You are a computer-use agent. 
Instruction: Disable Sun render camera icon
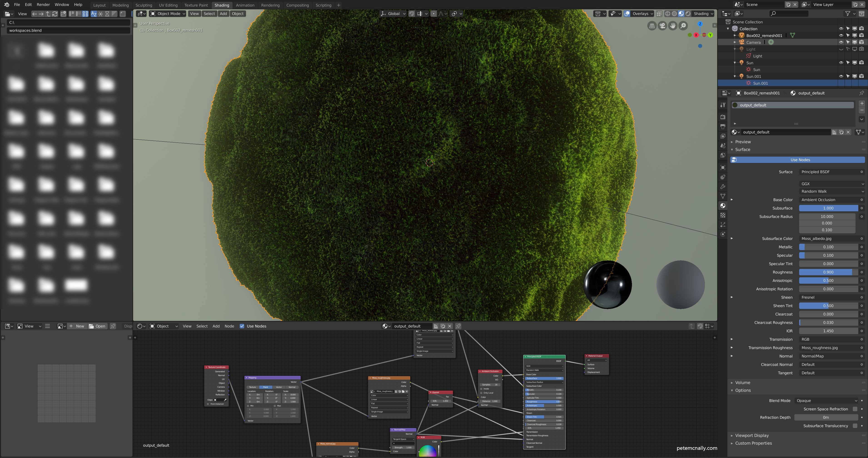(862, 63)
